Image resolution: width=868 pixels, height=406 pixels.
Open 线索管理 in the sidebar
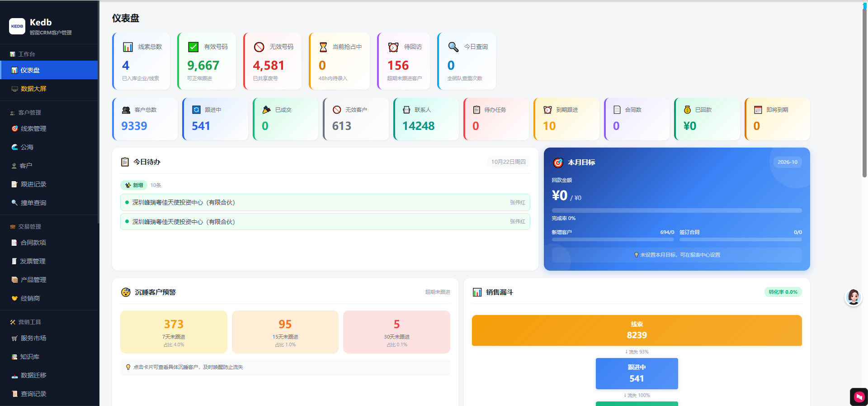[x=49, y=129]
